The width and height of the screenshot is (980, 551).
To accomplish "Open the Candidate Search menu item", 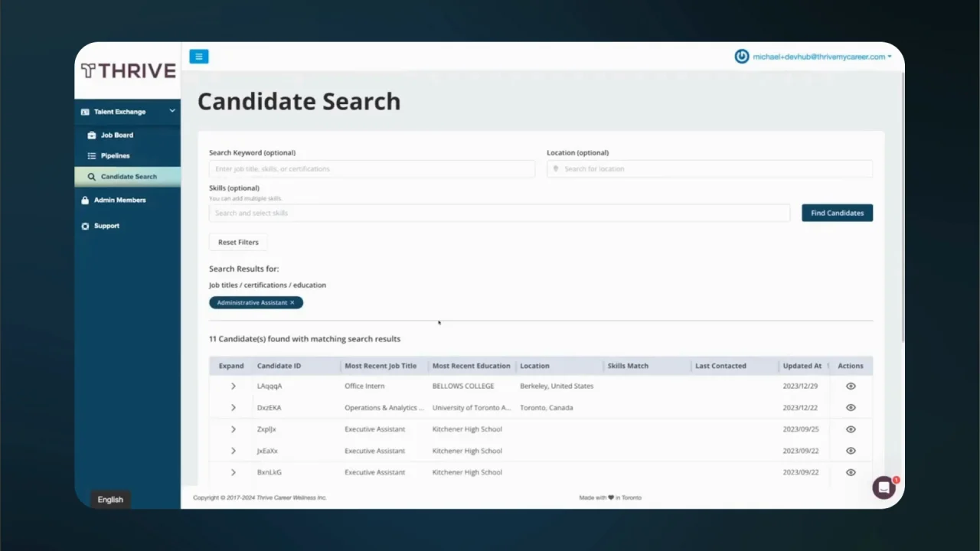I will [x=128, y=177].
